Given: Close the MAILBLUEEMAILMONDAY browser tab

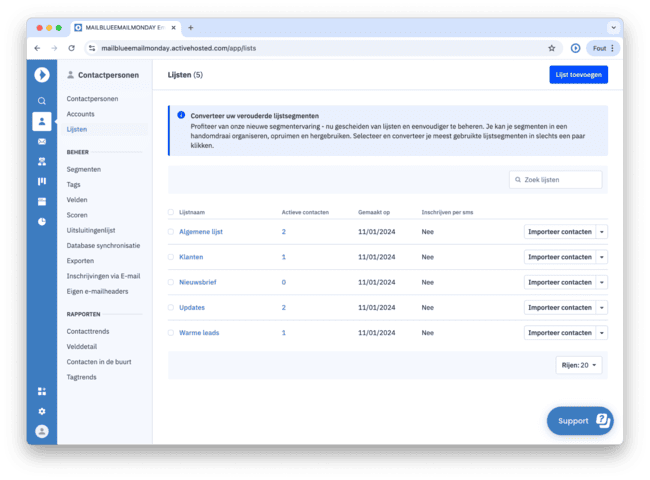Looking at the screenshot, I should pyautogui.click(x=173, y=28).
